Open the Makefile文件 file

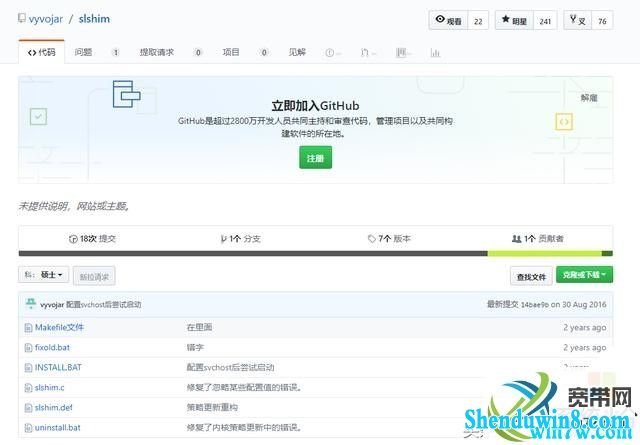pos(59,327)
